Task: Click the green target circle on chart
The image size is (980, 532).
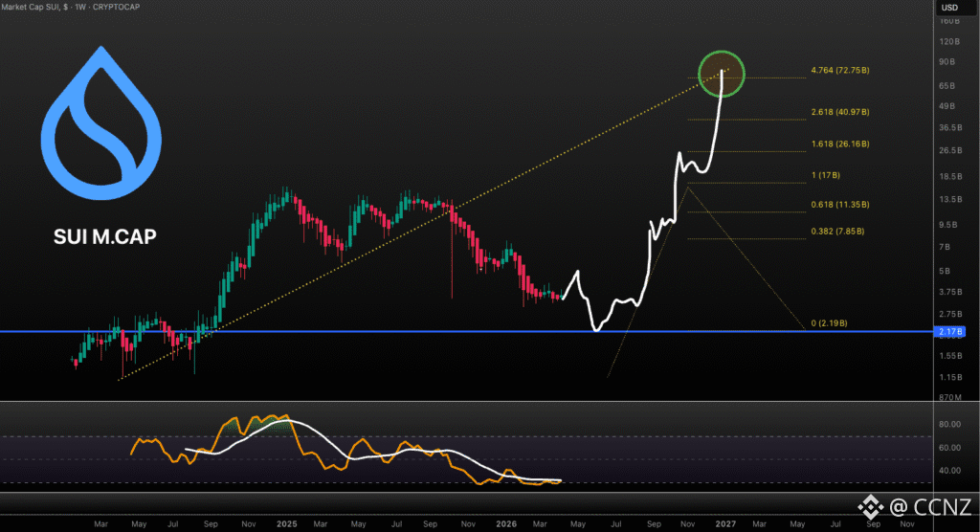Action: pyautogui.click(x=722, y=74)
